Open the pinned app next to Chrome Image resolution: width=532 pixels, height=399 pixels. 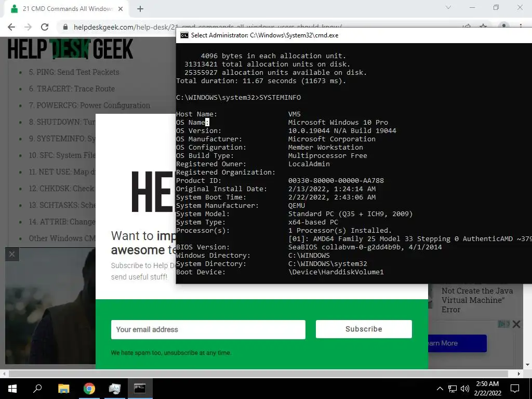click(x=115, y=389)
